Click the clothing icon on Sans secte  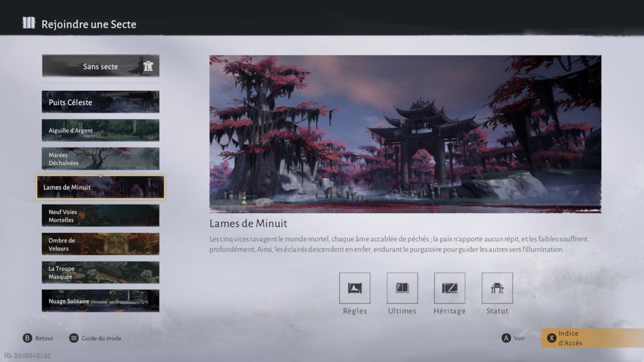pos(148,66)
